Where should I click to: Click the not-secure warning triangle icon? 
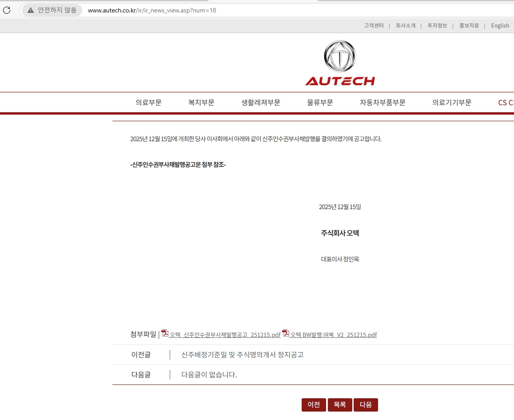[31, 10]
